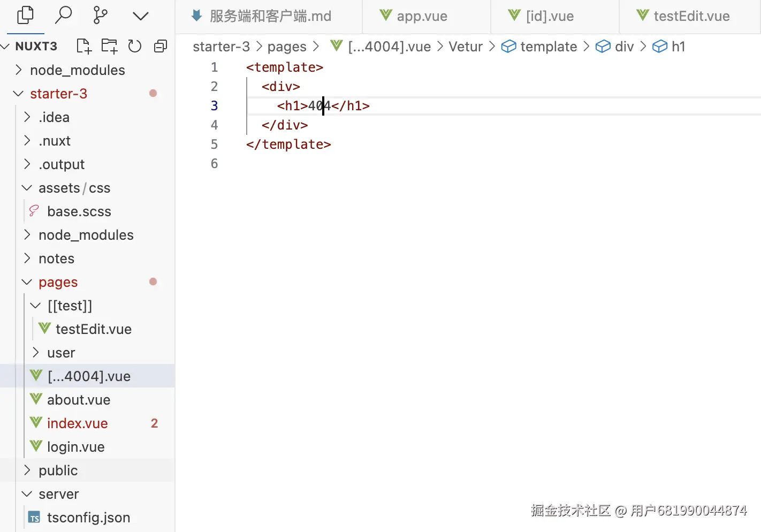Click the Vue icon beside login.vue
The height and width of the screenshot is (532, 761).
[36, 446]
